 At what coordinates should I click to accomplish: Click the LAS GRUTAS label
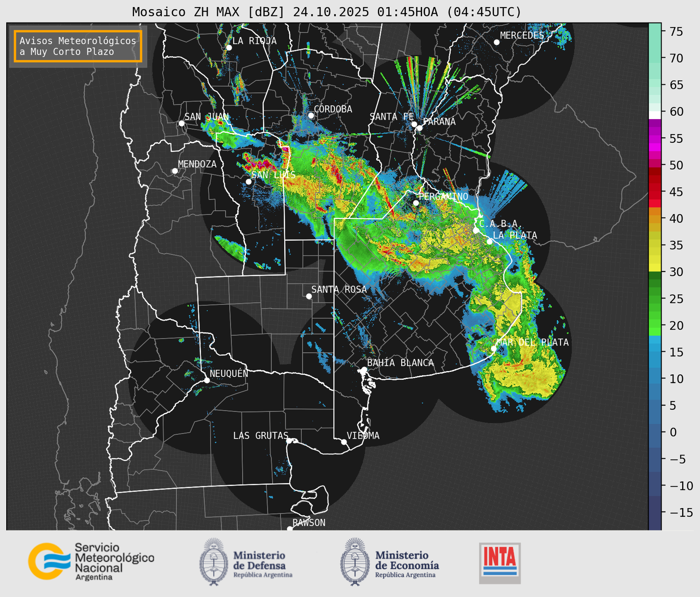coord(261,436)
